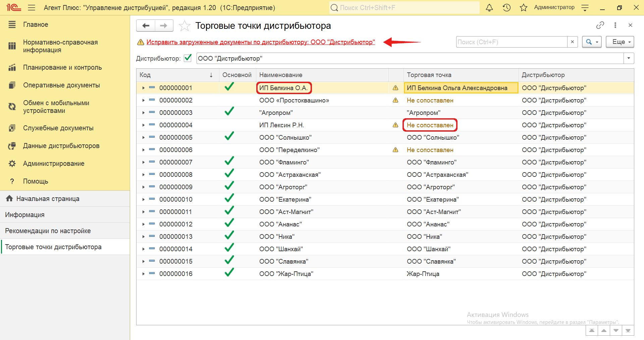This screenshot has height=340, width=644.
Task: Switch to Рекомендации по настройке tab
Action: (65, 231)
